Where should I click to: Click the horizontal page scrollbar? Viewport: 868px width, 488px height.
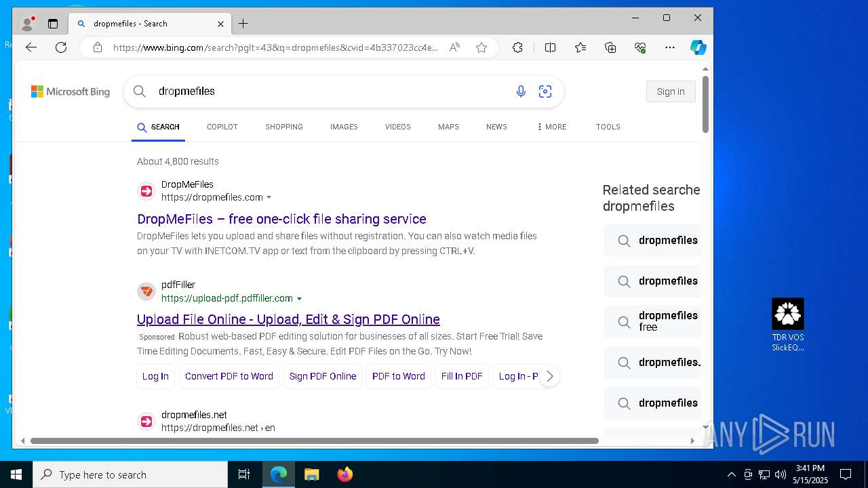click(315, 441)
